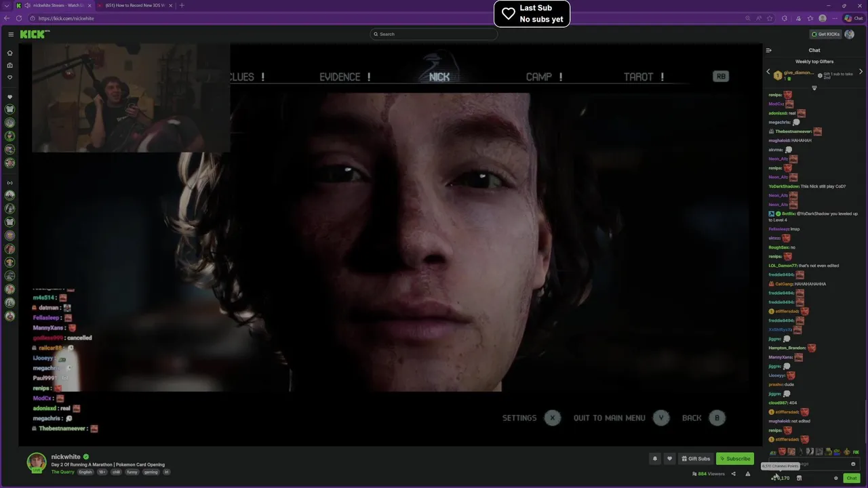Screen dimensions: 868x488
Task: Open the browser tab actions menu
Action: tap(7, 5)
